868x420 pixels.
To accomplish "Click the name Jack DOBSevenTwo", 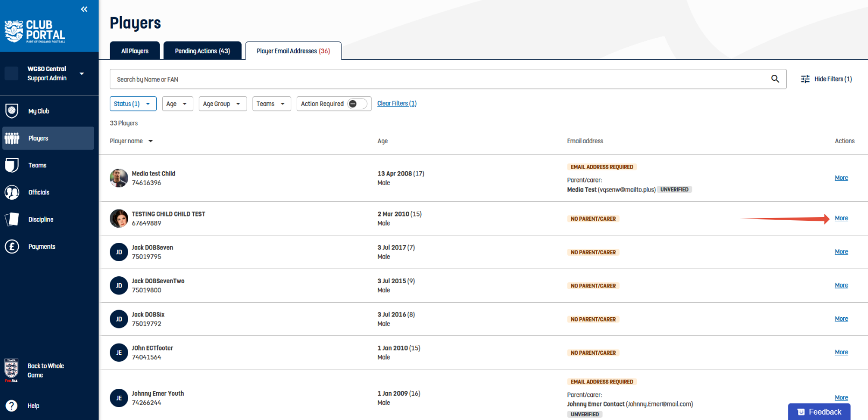I will (158, 281).
